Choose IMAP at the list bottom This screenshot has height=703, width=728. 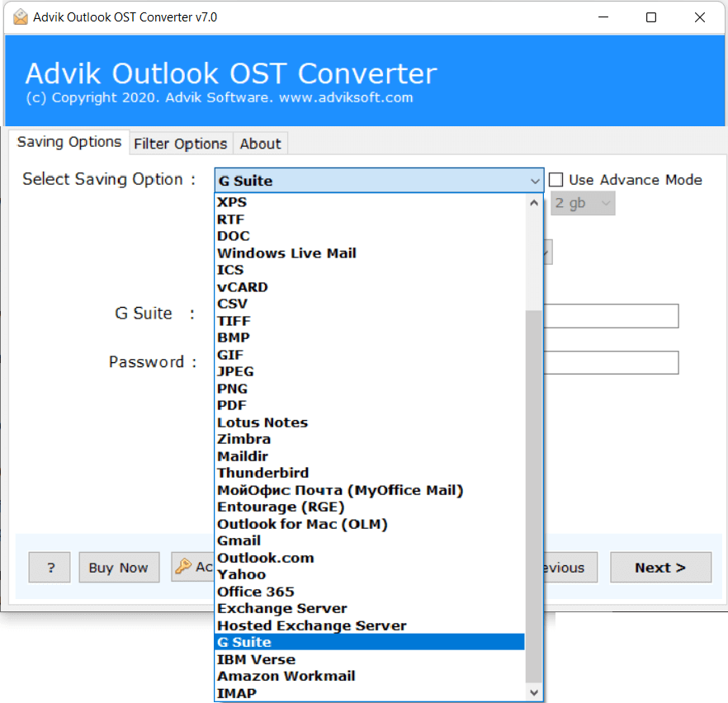click(237, 693)
